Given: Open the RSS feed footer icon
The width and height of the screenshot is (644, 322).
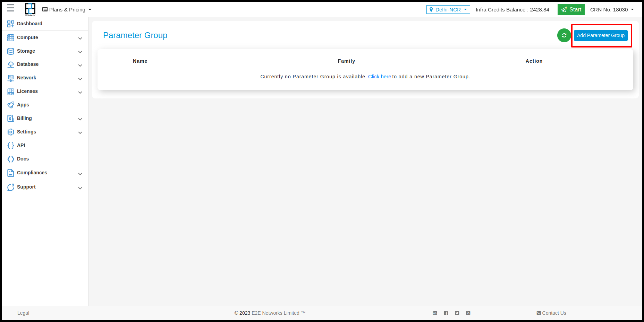Looking at the screenshot, I should pos(468,313).
